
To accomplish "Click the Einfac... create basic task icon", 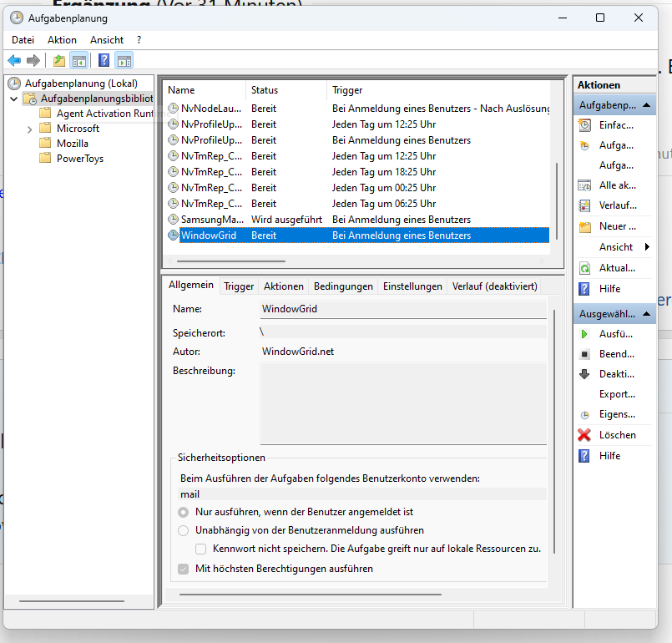I will coord(584,125).
